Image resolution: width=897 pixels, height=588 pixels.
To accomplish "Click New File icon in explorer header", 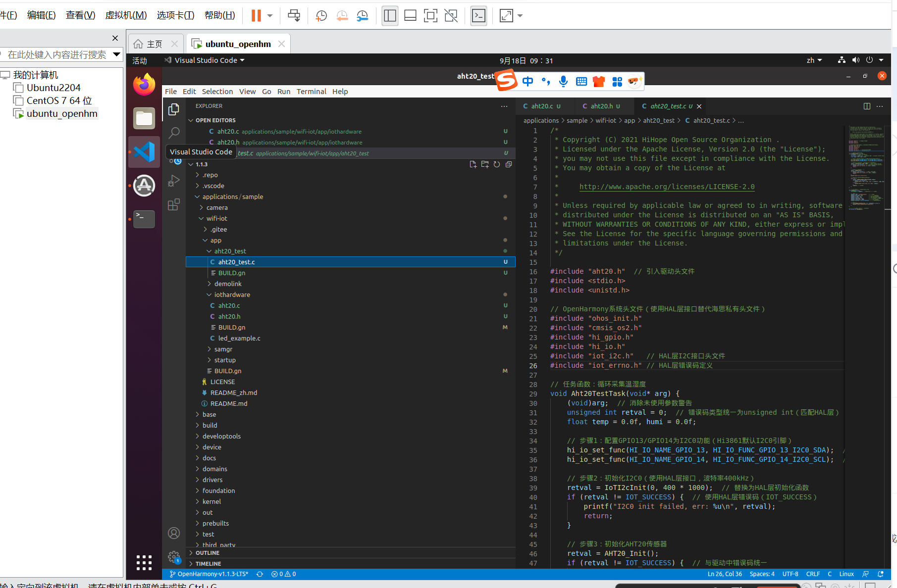I will (x=473, y=164).
